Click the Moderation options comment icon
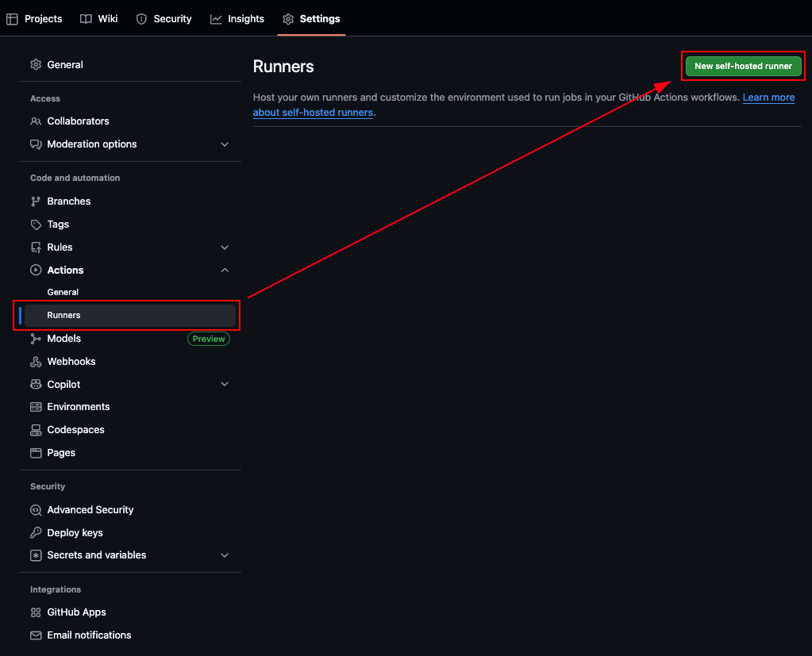 pyautogui.click(x=36, y=144)
